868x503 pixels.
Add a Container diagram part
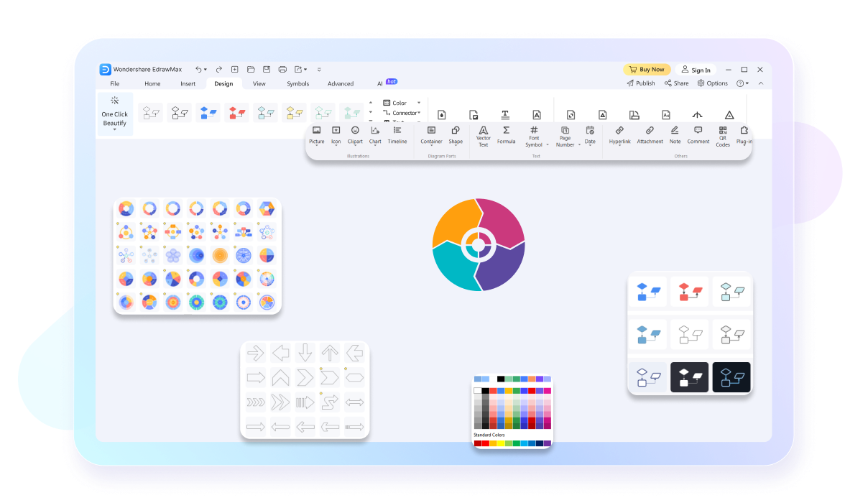[x=431, y=134]
